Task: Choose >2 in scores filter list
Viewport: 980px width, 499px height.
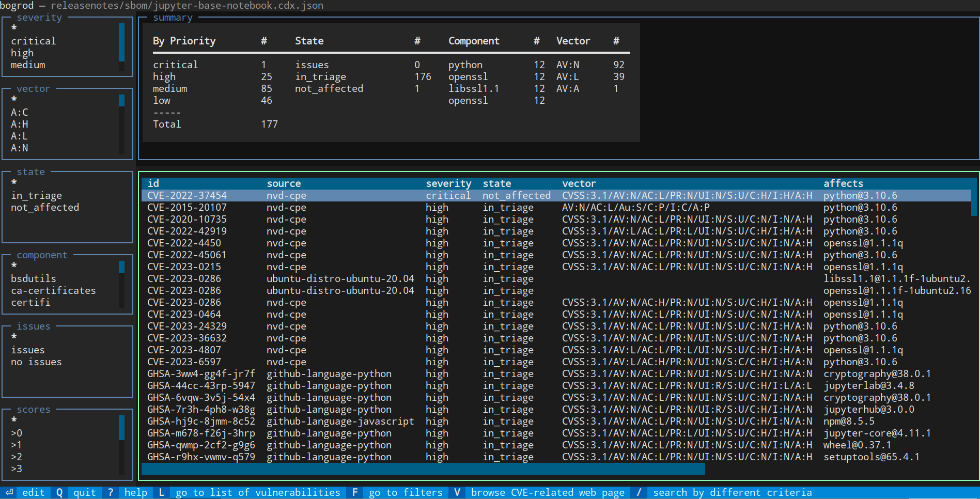Action: click(17, 457)
